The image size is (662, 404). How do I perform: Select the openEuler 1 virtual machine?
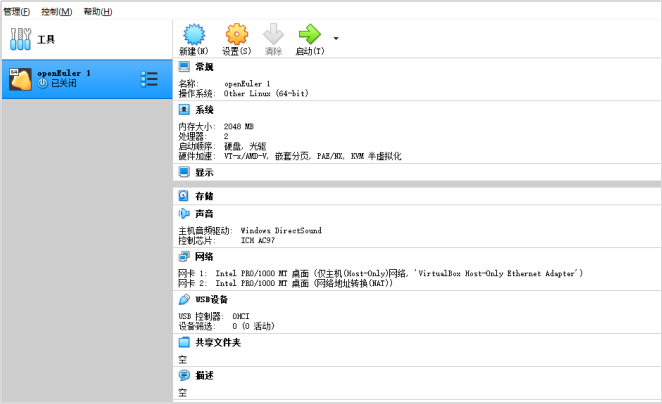click(x=87, y=79)
